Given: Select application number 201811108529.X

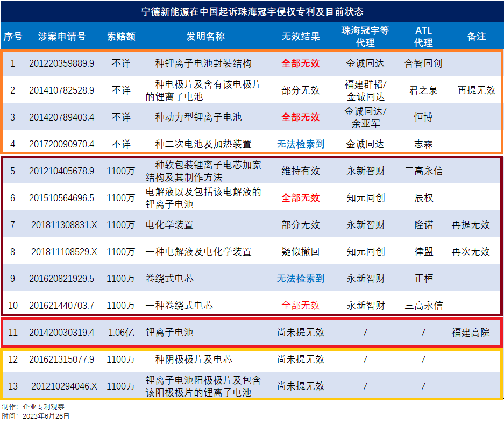Looking at the screenshot, I should click(65, 252).
